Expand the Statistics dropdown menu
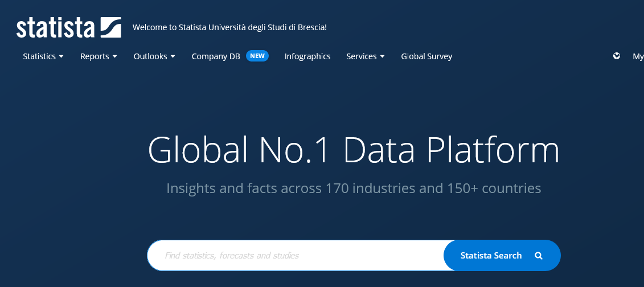644x287 pixels. tap(43, 56)
